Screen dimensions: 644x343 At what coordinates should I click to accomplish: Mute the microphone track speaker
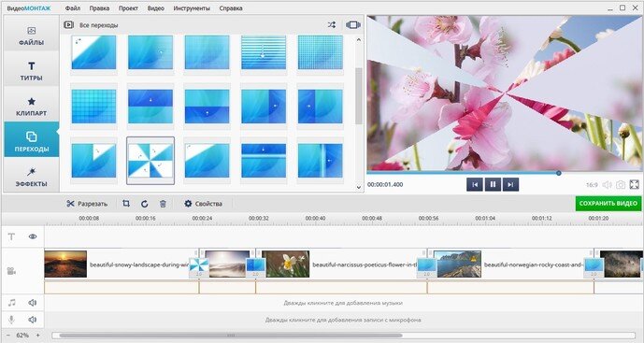(33, 320)
